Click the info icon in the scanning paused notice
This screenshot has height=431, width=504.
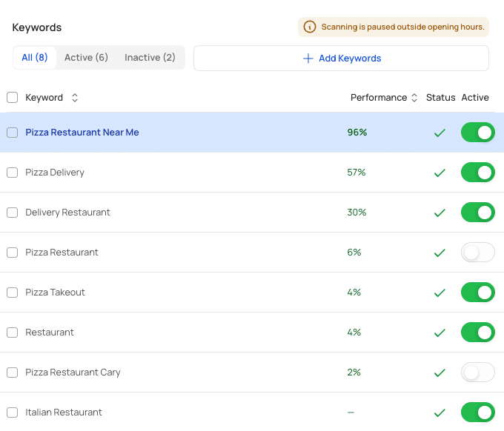(310, 27)
